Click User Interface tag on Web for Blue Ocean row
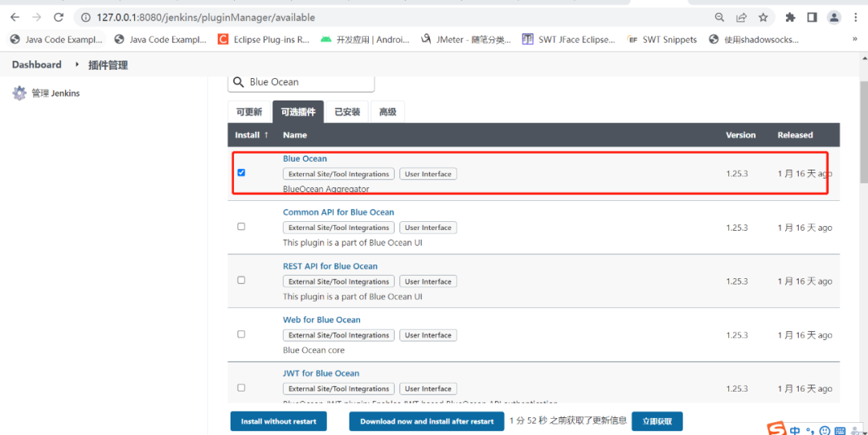This screenshot has width=868, height=435. (428, 335)
